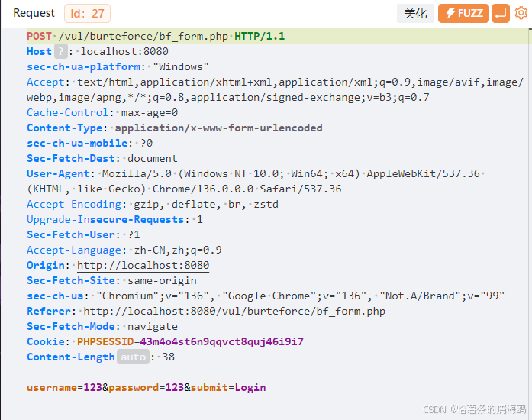The image size is (532, 420).
Task: Click the Host header value localhost:8080
Action: 124,51
